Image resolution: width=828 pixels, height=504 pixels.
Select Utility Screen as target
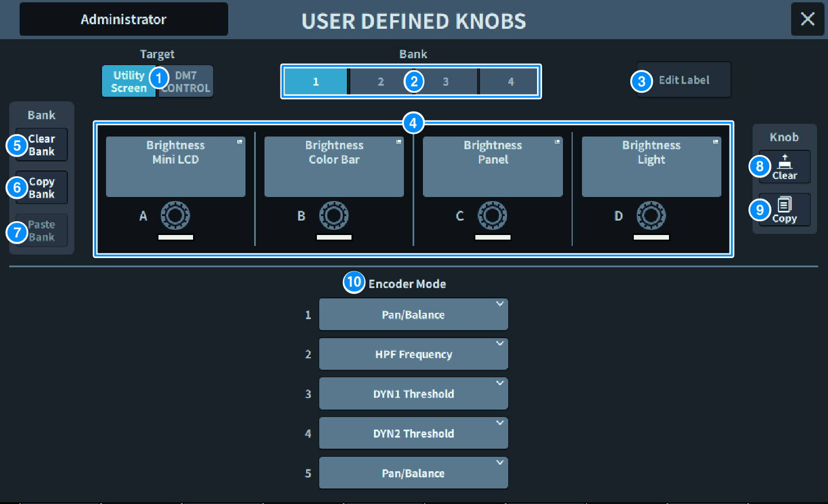[x=128, y=81]
